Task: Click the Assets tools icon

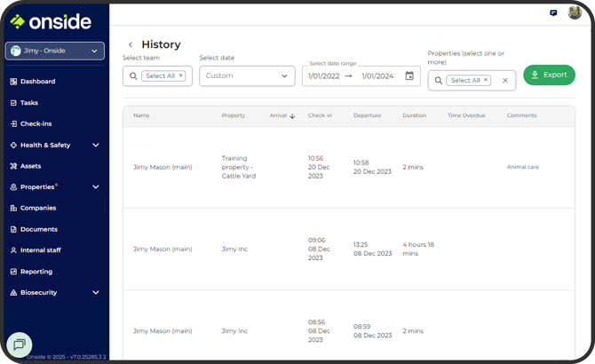Action: pos(13,166)
